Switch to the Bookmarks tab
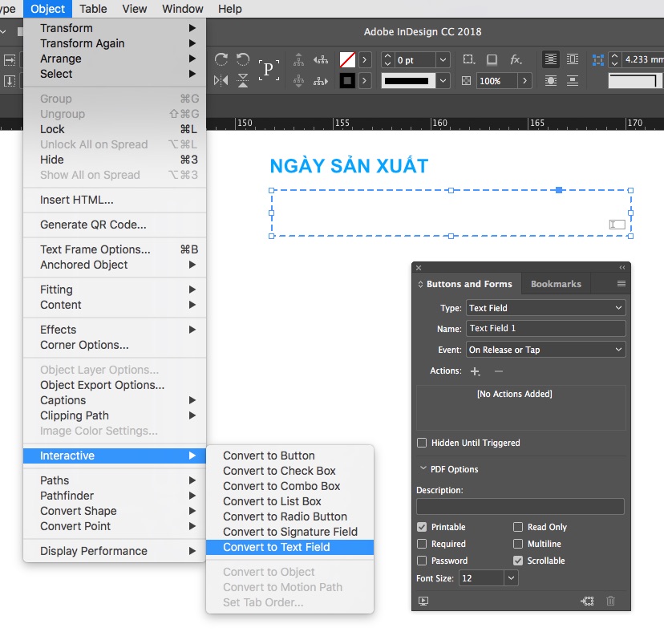 [555, 284]
